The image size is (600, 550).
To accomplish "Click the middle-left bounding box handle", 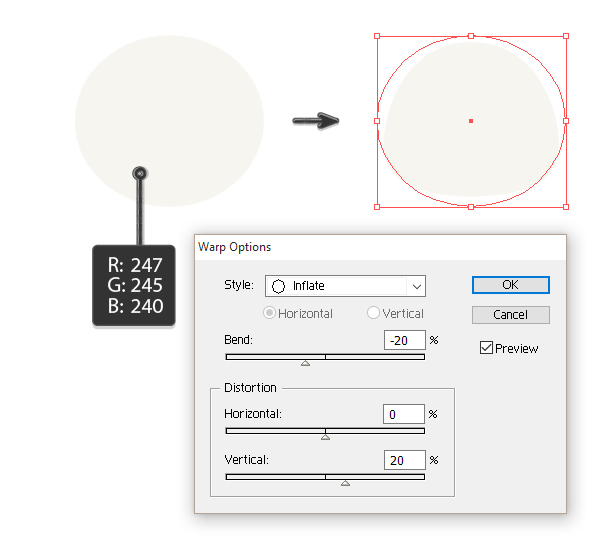I will 377,121.
